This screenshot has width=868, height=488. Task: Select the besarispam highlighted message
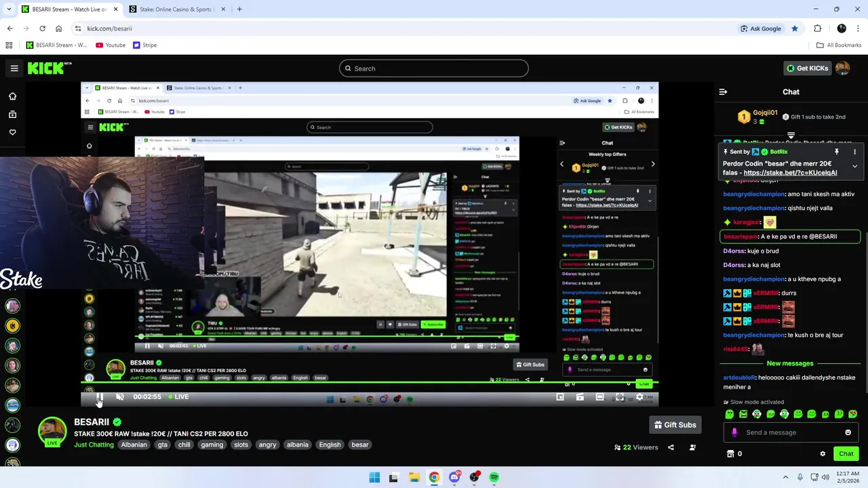point(790,237)
